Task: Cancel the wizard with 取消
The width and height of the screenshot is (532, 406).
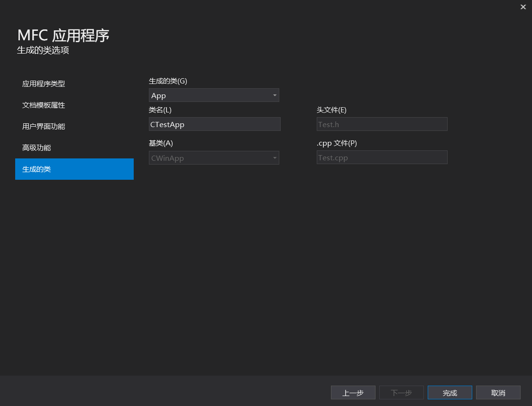Action: point(498,392)
